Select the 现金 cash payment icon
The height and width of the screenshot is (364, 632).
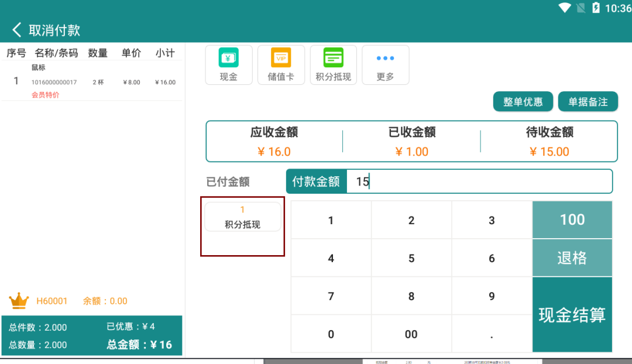228,64
